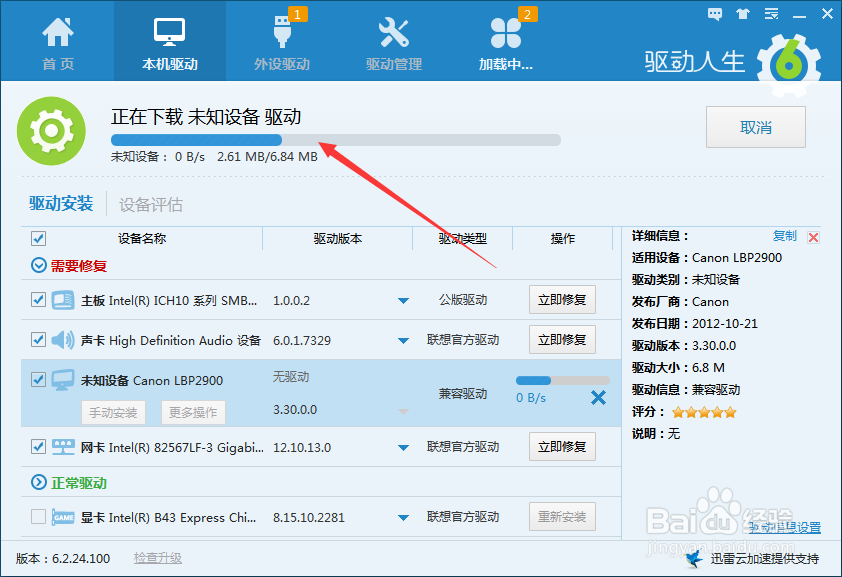Click the five-star 评分 rating

(704, 412)
